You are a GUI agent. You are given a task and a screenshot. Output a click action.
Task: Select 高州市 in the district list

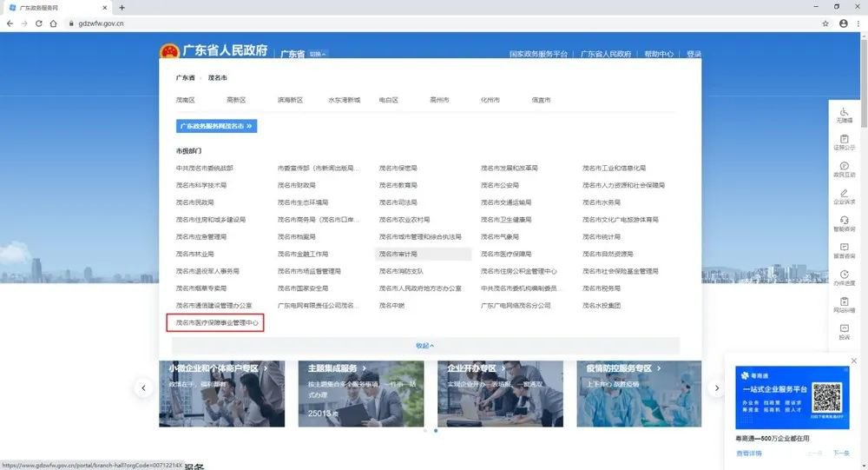[439, 100]
